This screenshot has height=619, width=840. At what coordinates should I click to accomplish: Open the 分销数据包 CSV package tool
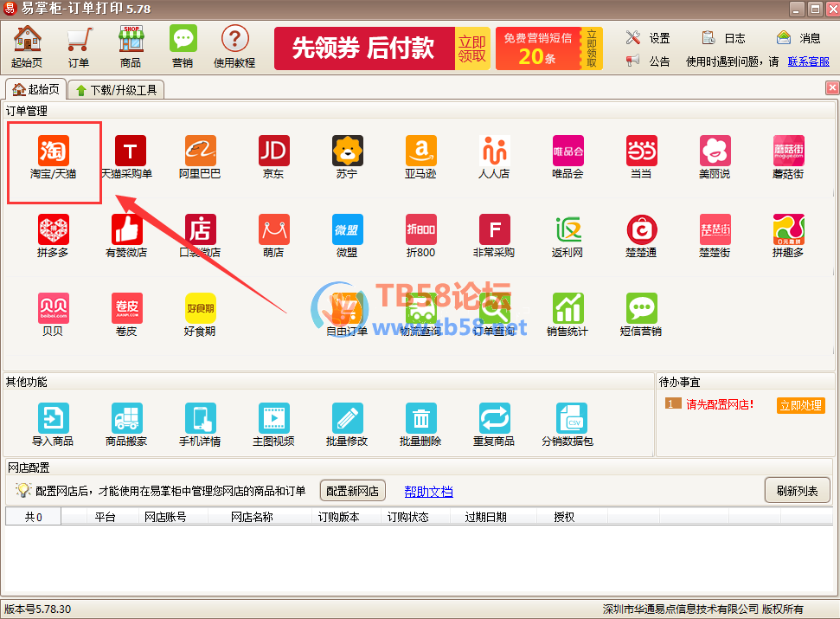[567, 425]
